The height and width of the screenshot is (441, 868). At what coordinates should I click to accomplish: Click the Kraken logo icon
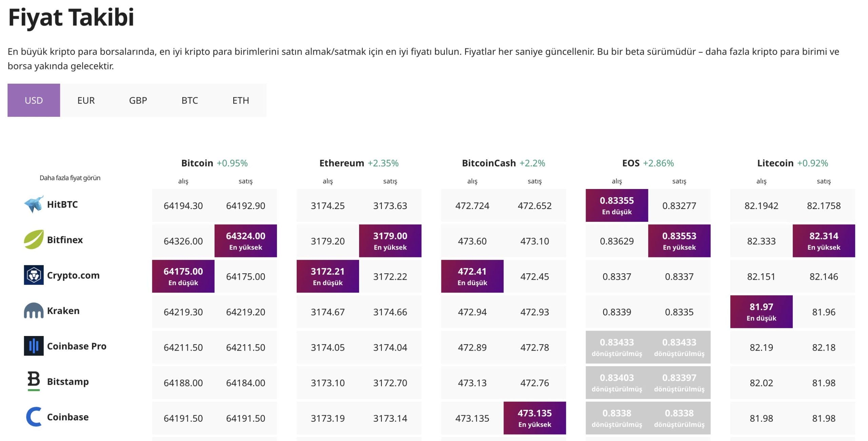coord(34,311)
